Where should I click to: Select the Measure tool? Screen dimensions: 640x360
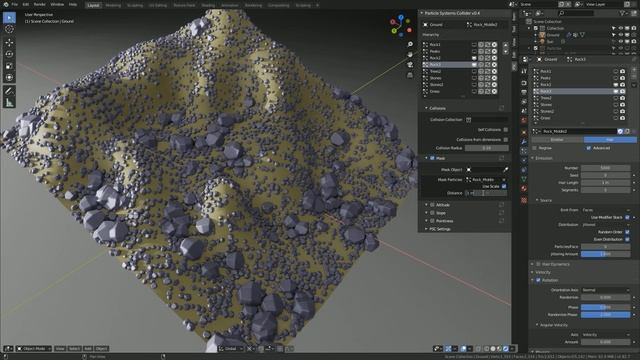tap(9, 103)
